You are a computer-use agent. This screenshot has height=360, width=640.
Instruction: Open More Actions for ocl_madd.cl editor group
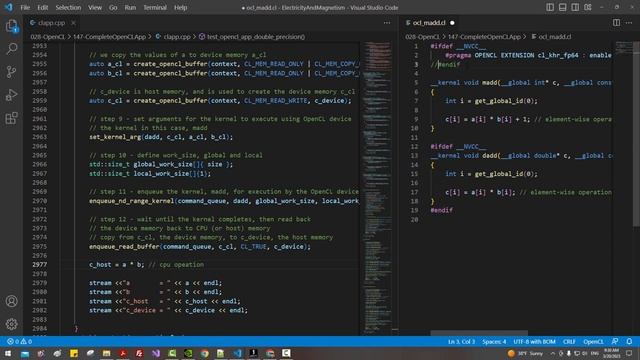click(x=629, y=23)
